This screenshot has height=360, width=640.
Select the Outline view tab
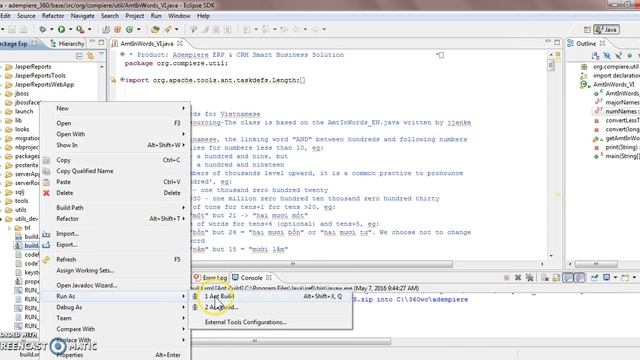tap(586, 43)
